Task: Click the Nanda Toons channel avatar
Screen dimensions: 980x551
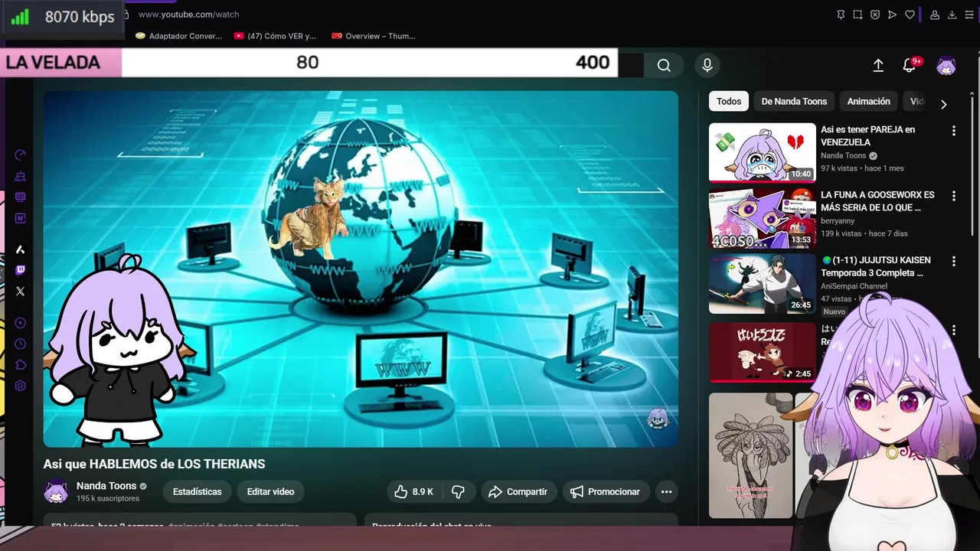Action: click(x=56, y=492)
